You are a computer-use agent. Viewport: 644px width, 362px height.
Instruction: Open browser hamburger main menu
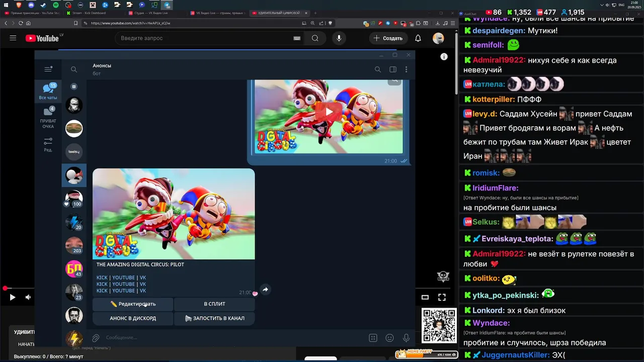point(452,23)
